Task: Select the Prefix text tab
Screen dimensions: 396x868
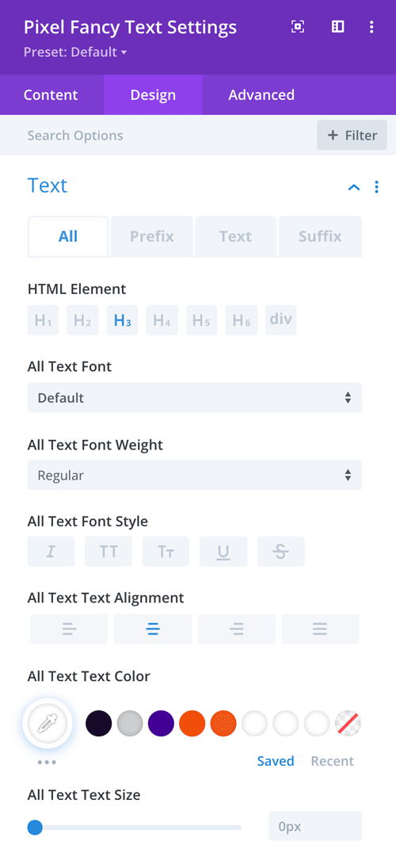Action: pyautogui.click(x=152, y=236)
